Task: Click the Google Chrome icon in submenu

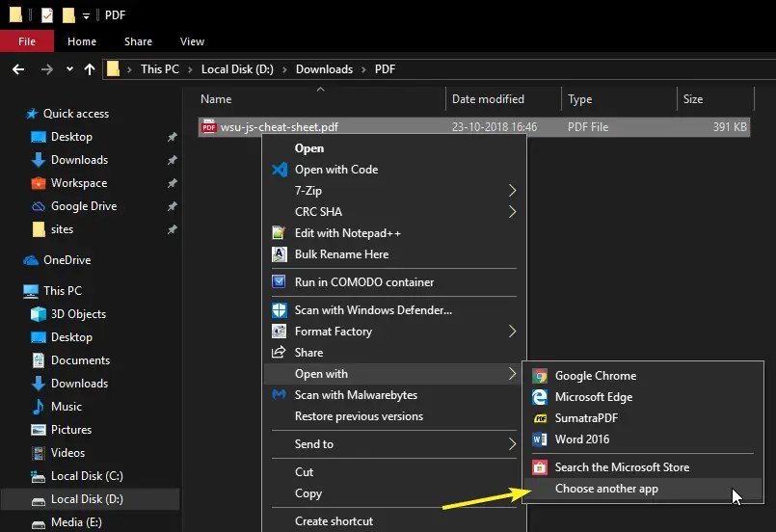Action: (x=540, y=376)
